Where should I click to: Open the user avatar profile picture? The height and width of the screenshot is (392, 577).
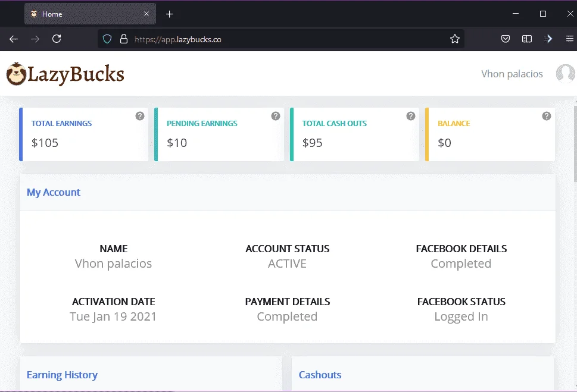pos(566,74)
